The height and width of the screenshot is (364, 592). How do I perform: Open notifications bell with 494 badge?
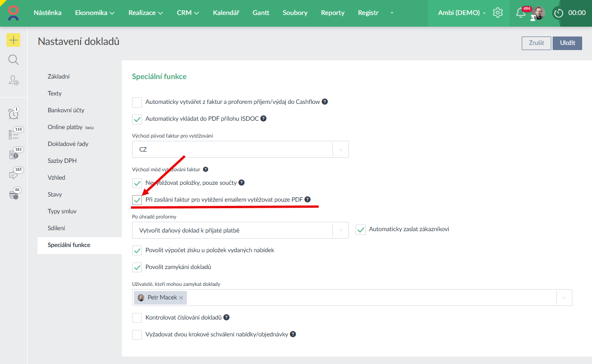point(520,13)
